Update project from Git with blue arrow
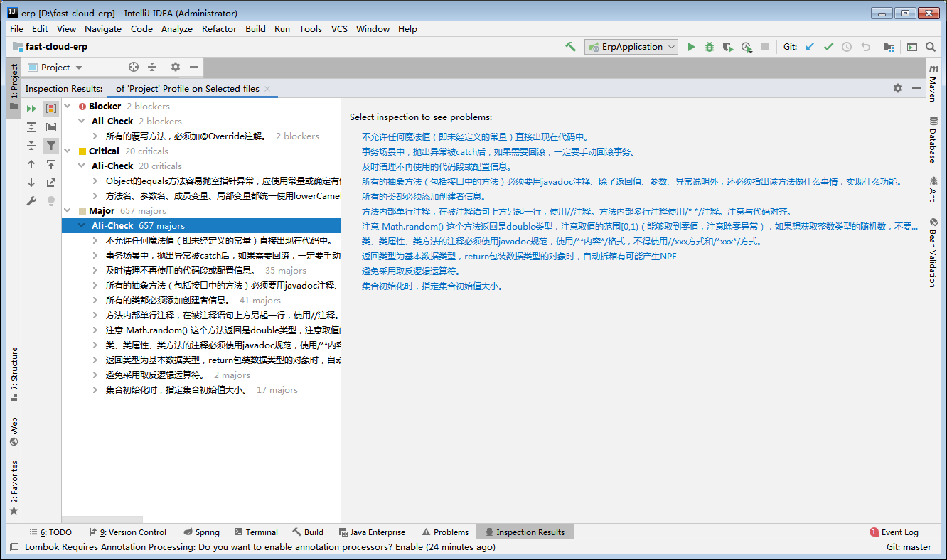Viewport: 947px width, 560px height. [x=810, y=46]
